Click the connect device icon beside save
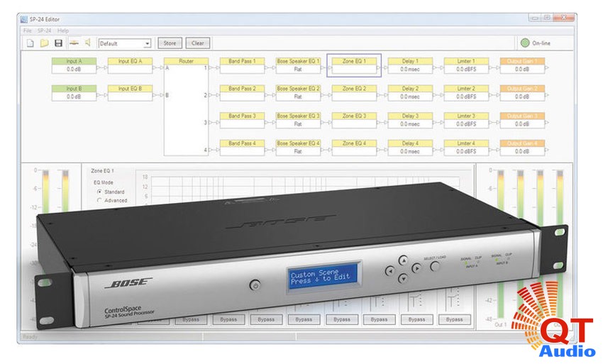 click(73, 43)
